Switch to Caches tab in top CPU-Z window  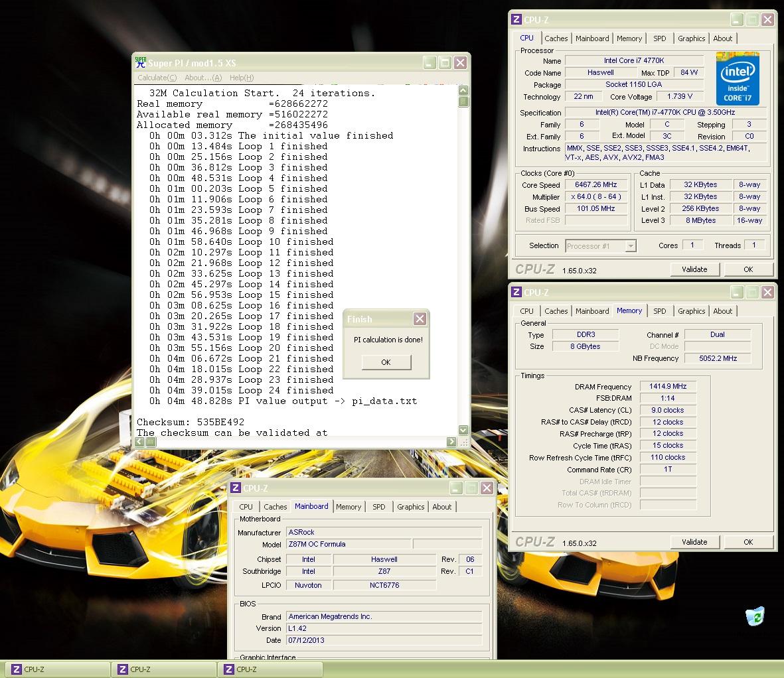point(556,38)
